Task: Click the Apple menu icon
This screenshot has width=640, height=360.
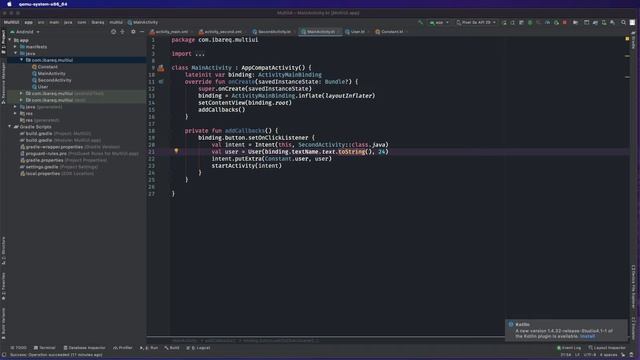Action: [x=9, y=4]
